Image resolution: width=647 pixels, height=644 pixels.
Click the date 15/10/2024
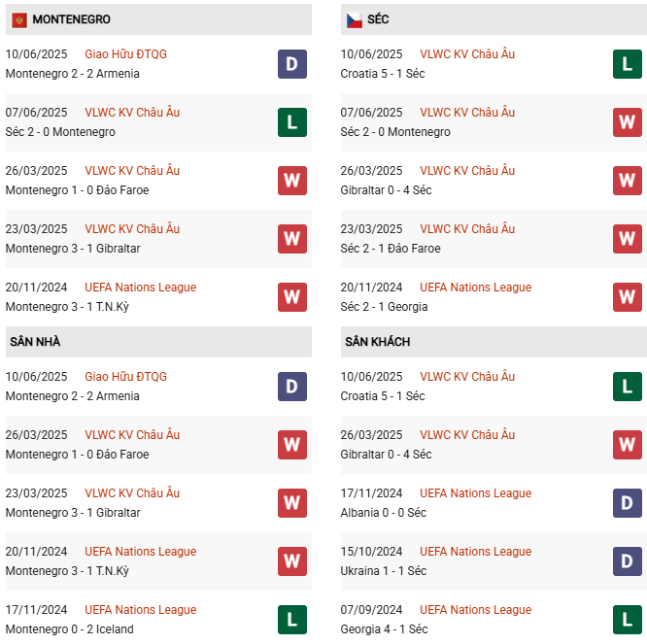tap(371, 552)
